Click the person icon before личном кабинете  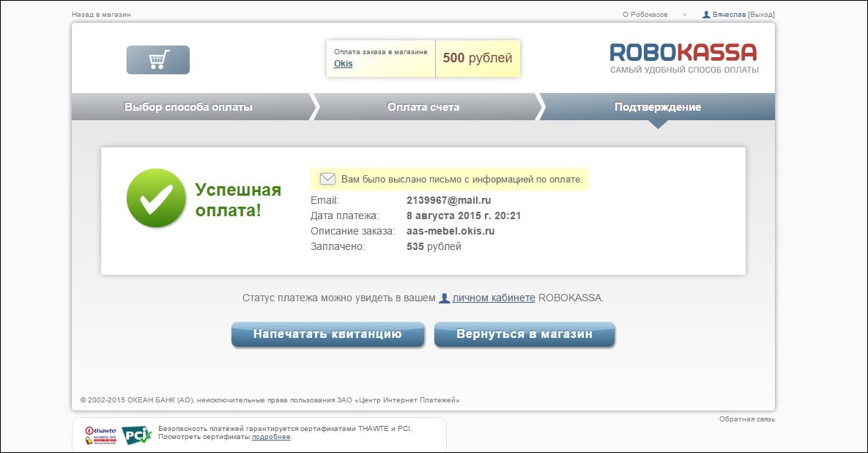click(445, 298)
